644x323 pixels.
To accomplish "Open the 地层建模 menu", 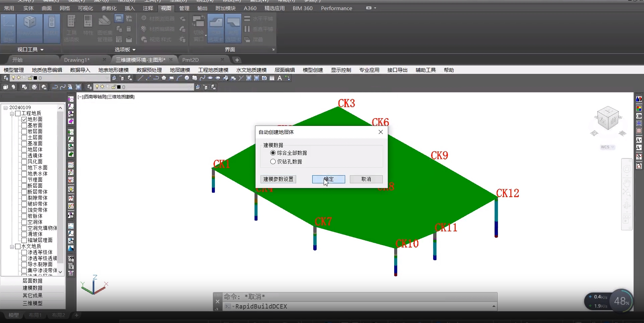I will [x=180, y=70].
